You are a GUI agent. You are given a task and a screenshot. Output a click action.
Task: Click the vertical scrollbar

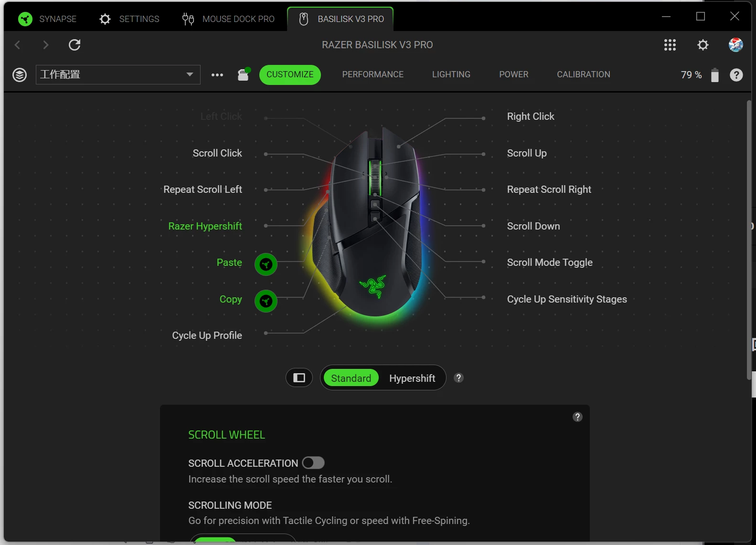tap(749, 240)
